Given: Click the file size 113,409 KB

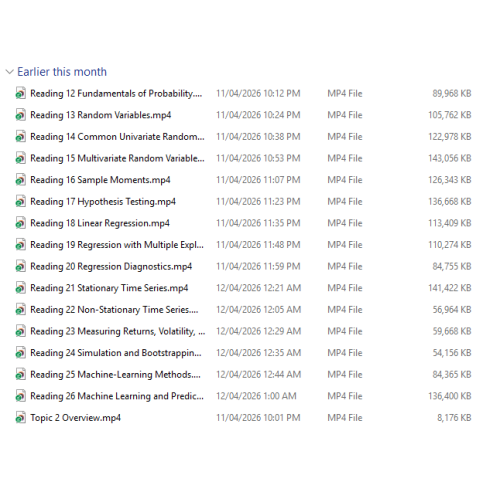Looking at the screenshot, I should click(x=450, y=223).
